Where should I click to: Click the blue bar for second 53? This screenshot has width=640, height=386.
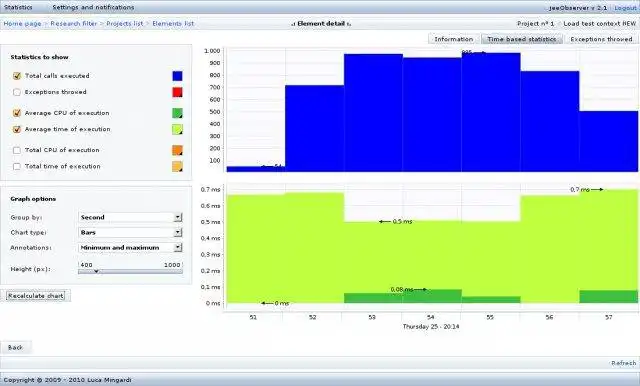[373, 113]
